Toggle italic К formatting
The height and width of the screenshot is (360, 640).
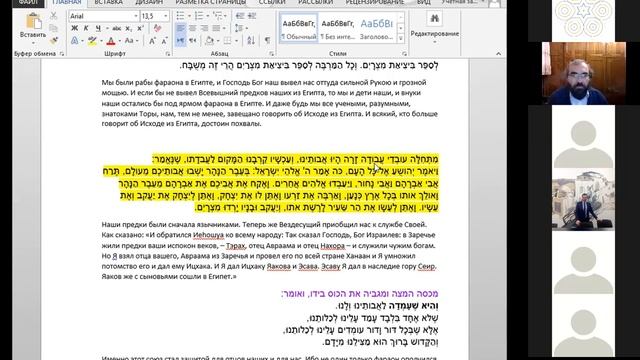point(86,28)
